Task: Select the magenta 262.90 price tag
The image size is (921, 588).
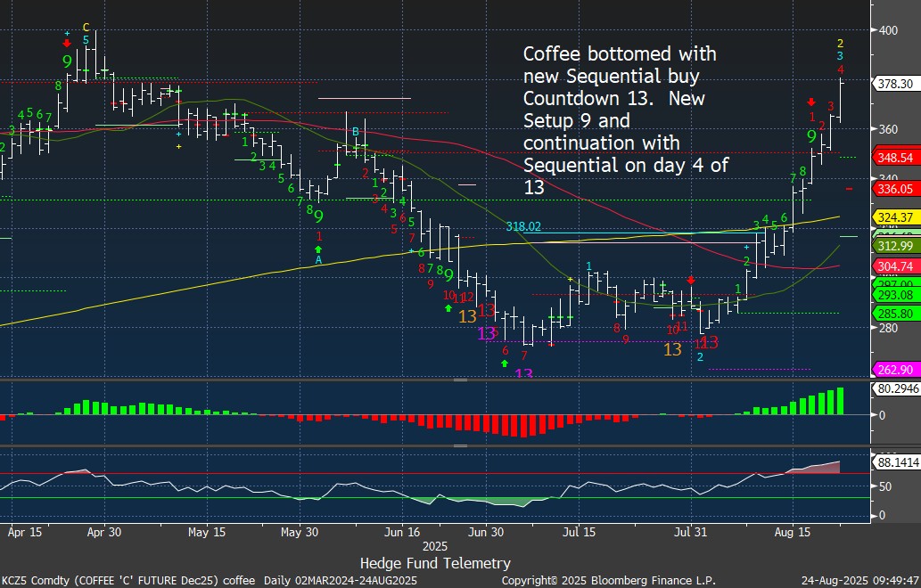Action: click(x=894, y=371)
